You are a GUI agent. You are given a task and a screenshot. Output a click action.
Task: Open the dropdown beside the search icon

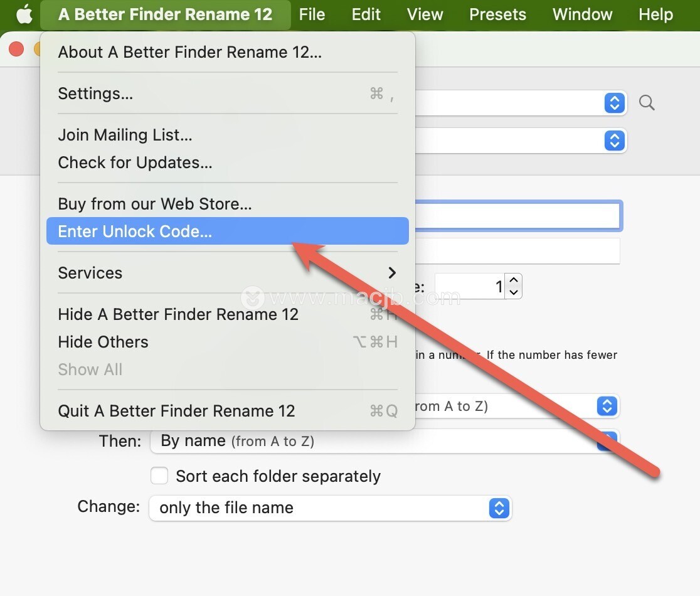click(614, 103)
